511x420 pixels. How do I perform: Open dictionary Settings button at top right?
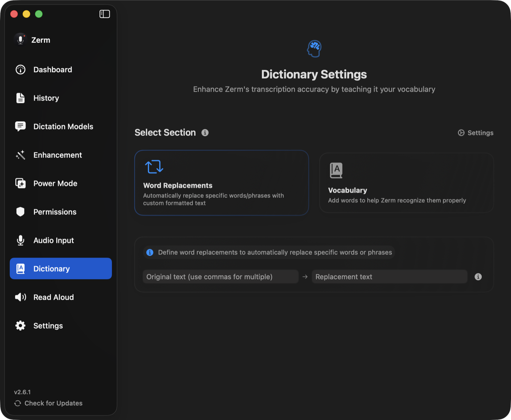(476, 133)
